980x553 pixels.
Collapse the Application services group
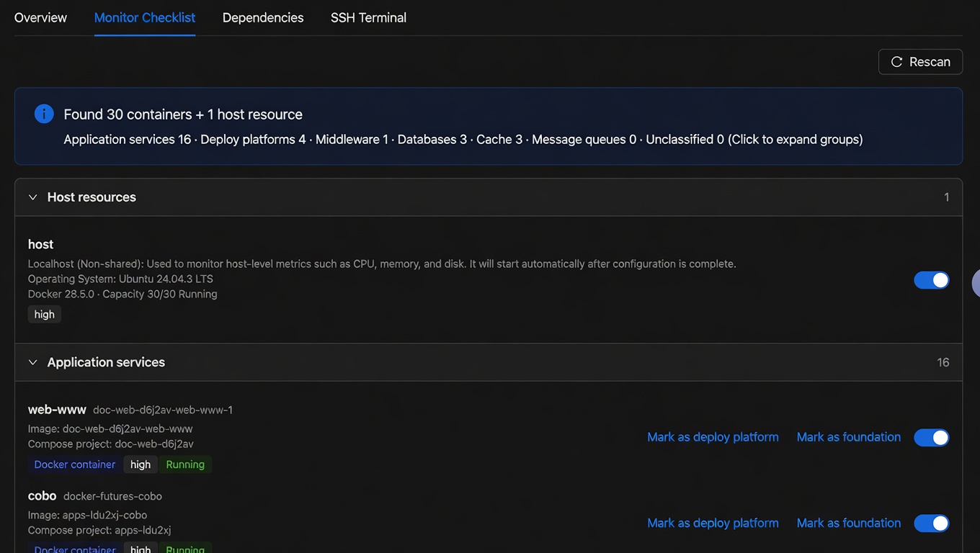pos(32,362)
